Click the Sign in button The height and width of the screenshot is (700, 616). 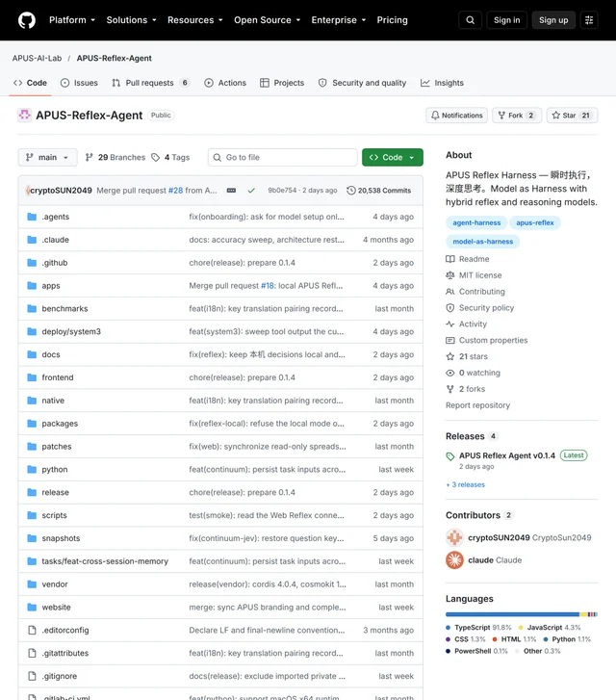[506, 20]
